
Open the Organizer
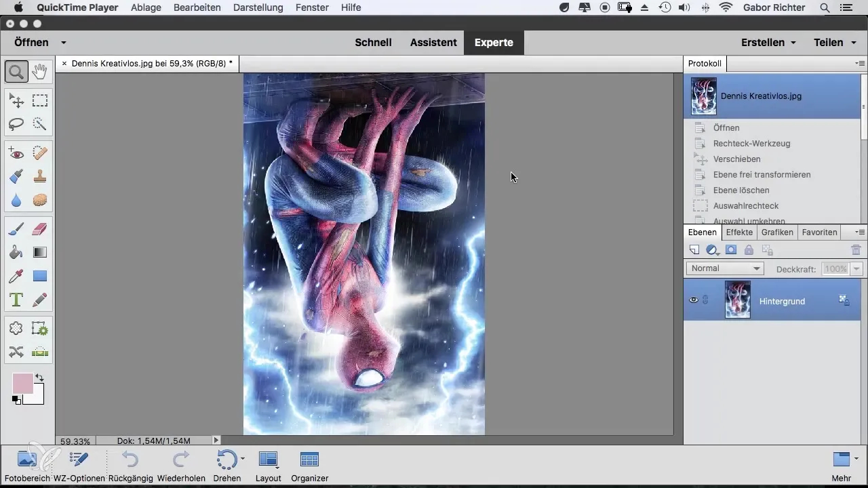[309, 466]
